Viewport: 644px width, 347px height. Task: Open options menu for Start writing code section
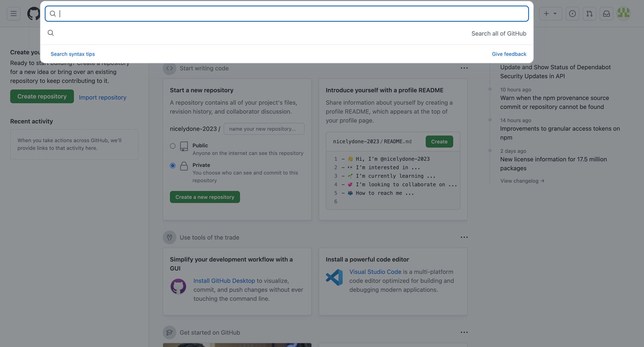click(x=464, y=68)
